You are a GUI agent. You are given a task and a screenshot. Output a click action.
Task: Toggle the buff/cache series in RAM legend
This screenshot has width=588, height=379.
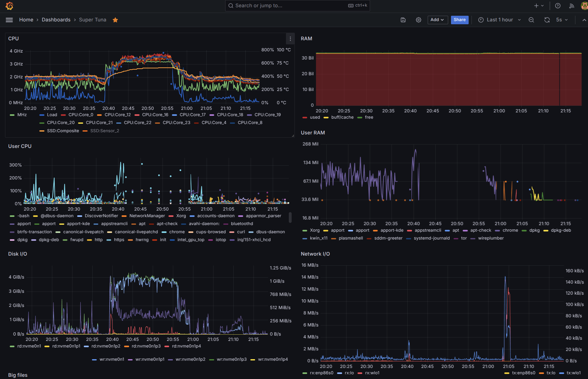pyautogui.click(x=342, y=117)
